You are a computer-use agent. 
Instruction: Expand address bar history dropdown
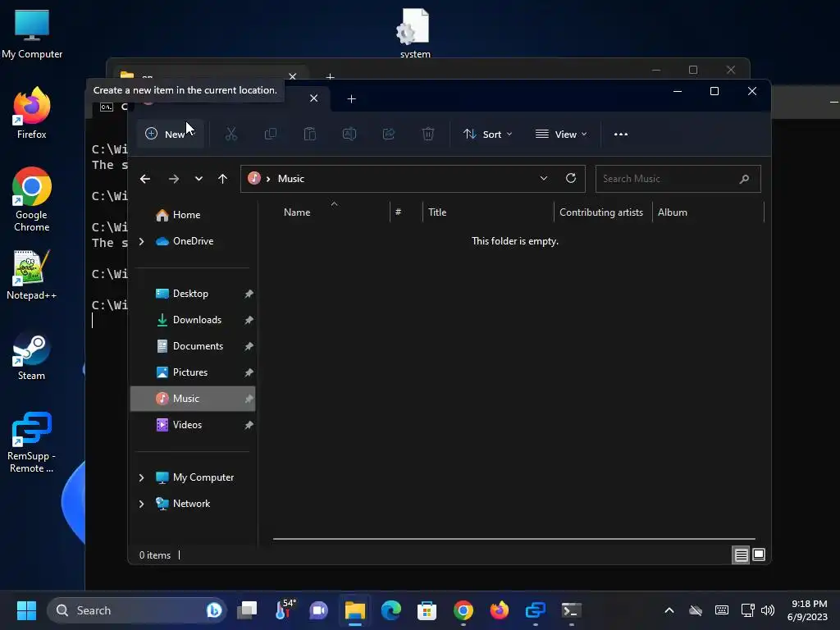click(x=544, y=178)
